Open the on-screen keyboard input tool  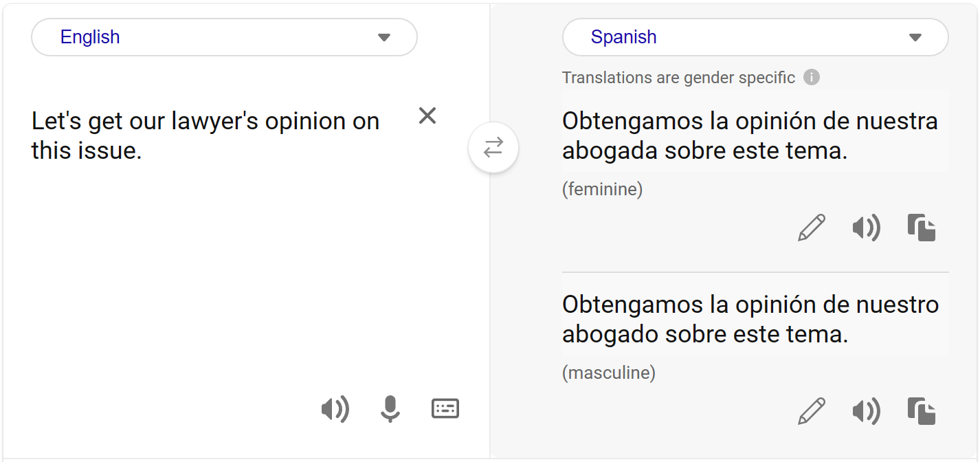click(x=445, y=409)
